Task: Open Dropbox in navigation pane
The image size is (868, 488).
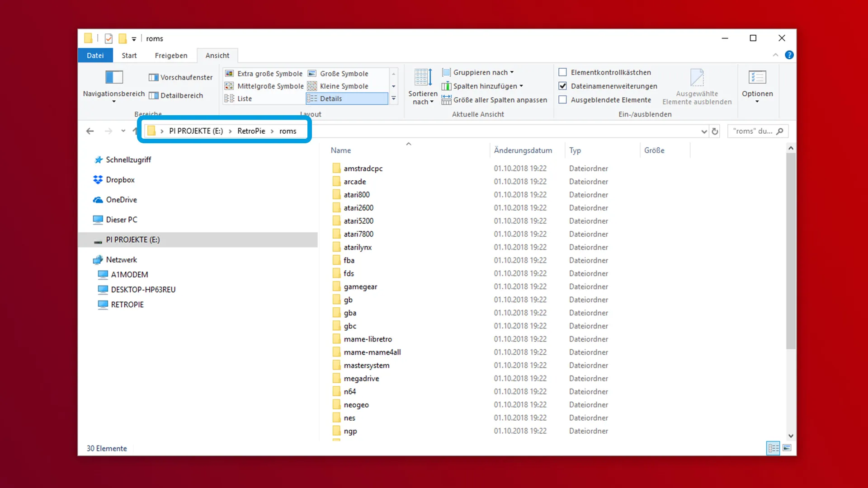Action: (x=120, y=180)
